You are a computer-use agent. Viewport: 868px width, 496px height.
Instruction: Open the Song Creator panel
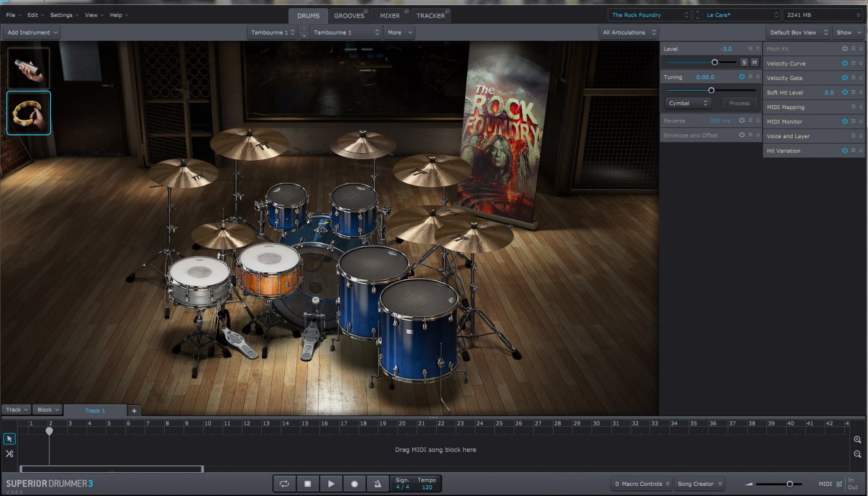[x=699, y=484]
